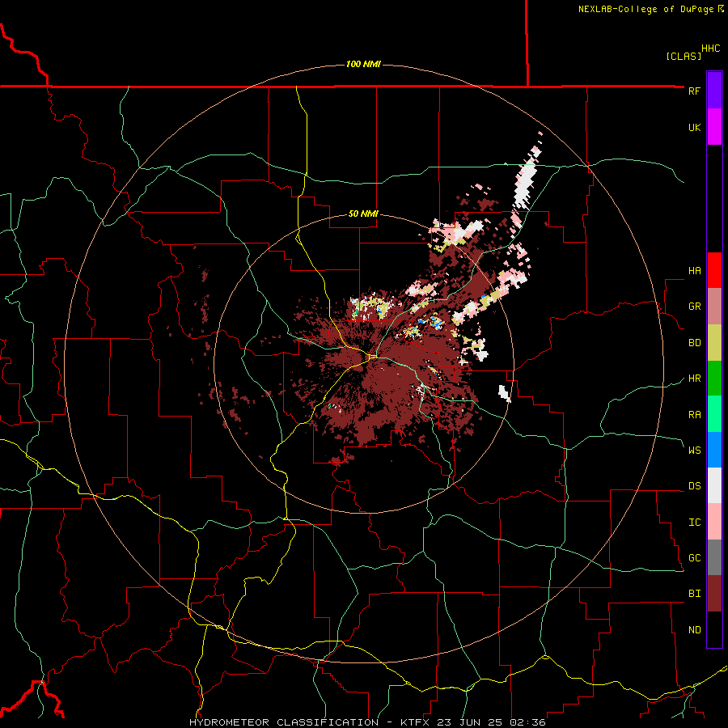Click the GC legend label
The width and height of the screenshot is (728, 728).
tap(694, 557)
